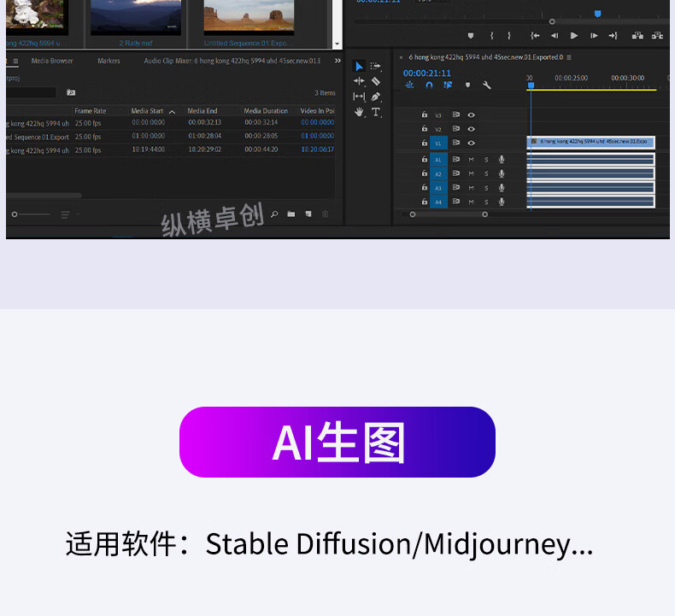Choose the Ripple Edit tool
The image size is (675, 616).
click(359, 81)
